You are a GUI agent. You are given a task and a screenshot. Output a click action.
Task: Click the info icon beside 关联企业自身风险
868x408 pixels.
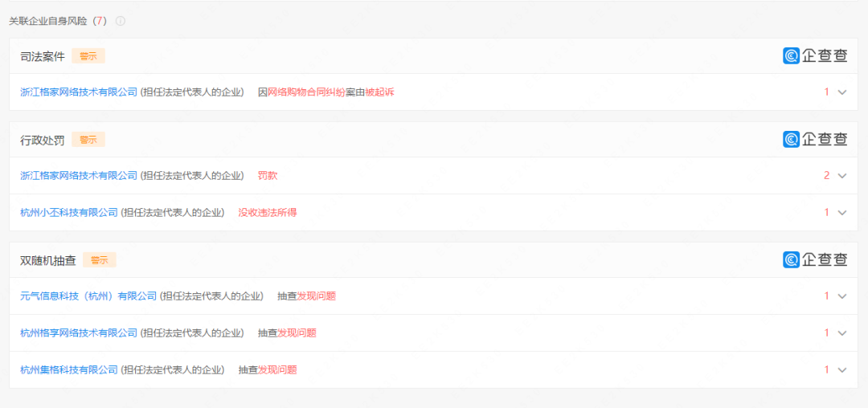tap(120, 21)
